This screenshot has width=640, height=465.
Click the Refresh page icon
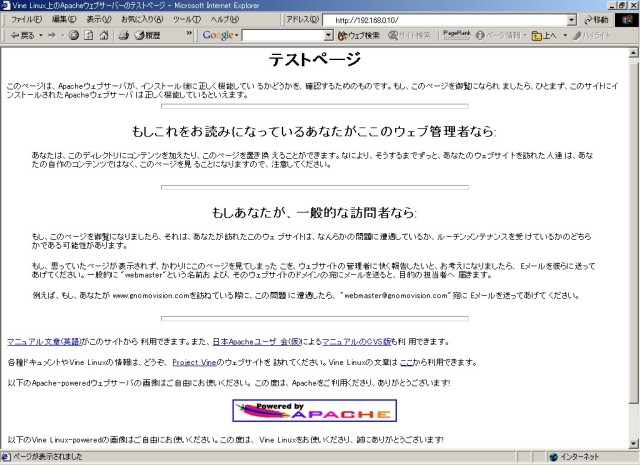(88, 35)
